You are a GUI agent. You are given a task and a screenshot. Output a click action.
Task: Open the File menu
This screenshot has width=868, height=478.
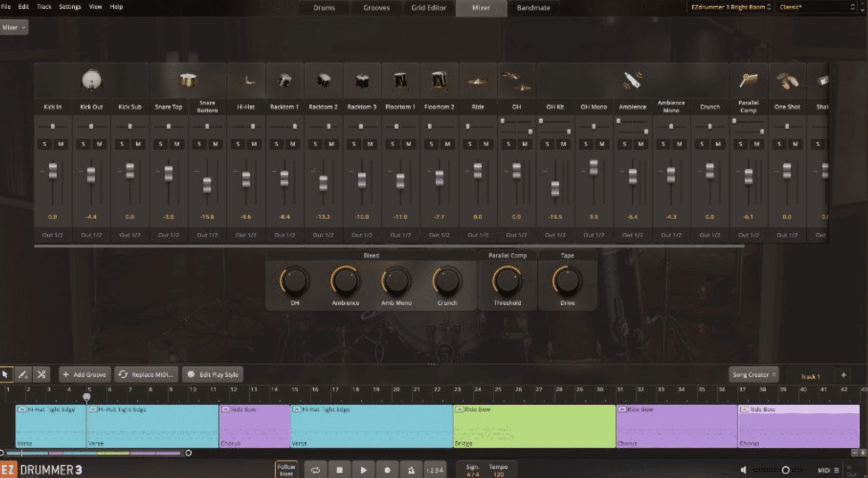(x=6, y=7)
